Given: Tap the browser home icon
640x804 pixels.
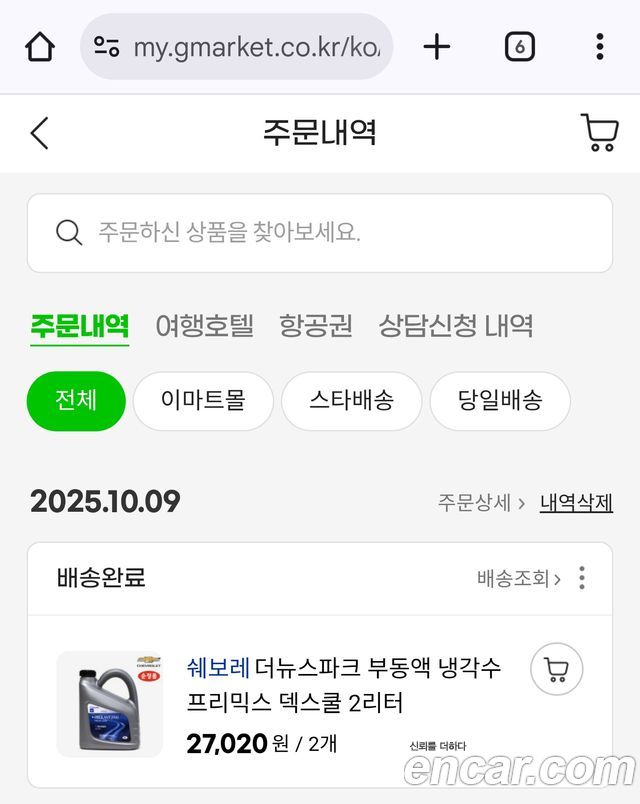Looking at the screenshot, I should coord(40,47).
